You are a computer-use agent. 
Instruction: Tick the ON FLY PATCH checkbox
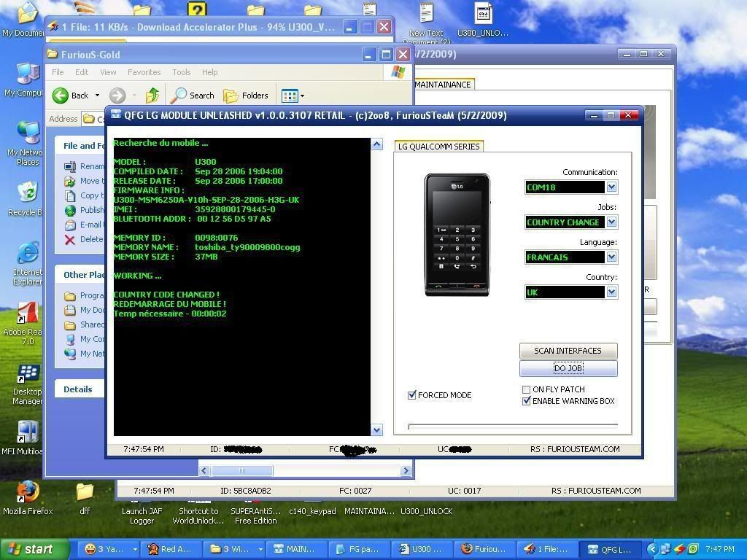click(527, 389)
